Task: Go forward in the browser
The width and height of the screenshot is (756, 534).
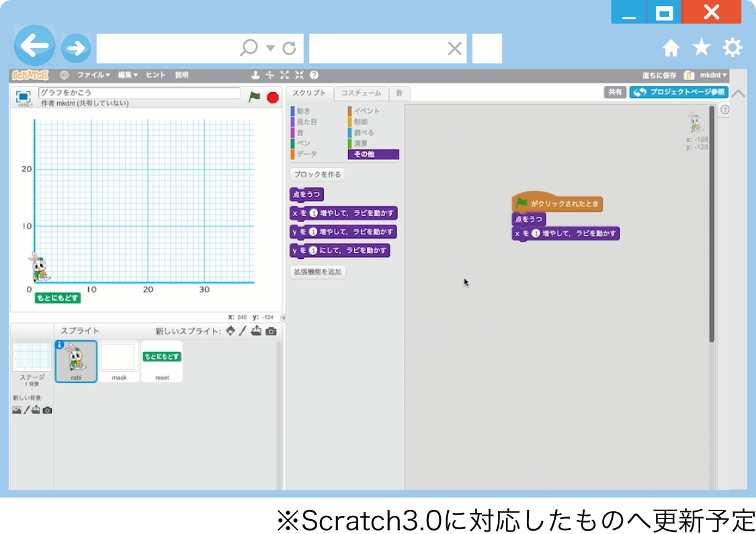Action: point(76,48)
